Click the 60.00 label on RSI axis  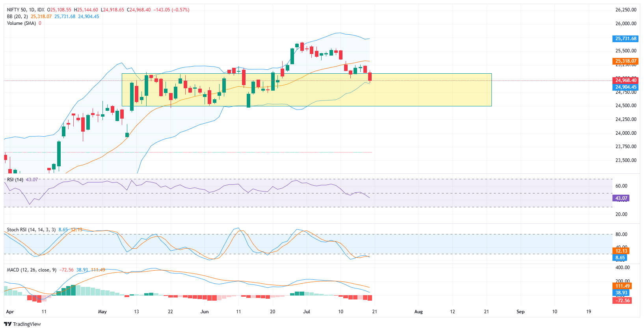(621, 186)
